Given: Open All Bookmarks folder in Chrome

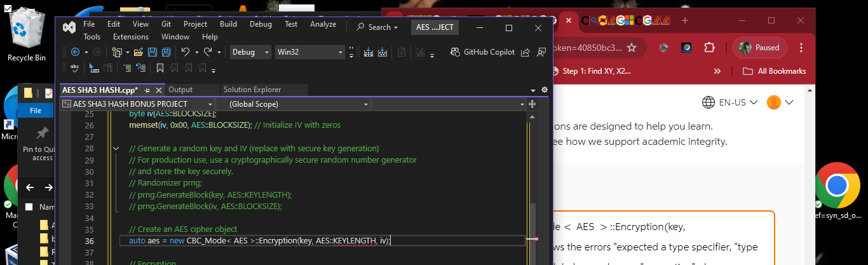Looking at the screenshot, I should tap(775, 71).
